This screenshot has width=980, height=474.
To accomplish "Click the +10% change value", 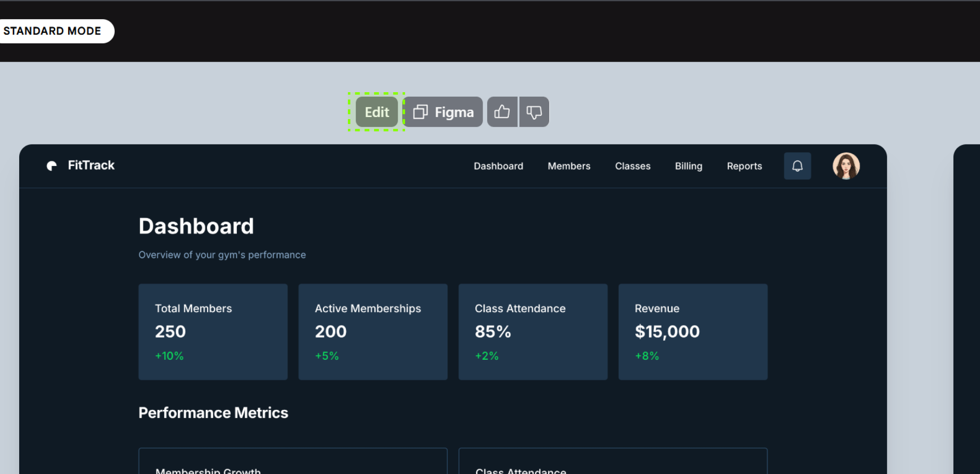I will coord(169,356).
